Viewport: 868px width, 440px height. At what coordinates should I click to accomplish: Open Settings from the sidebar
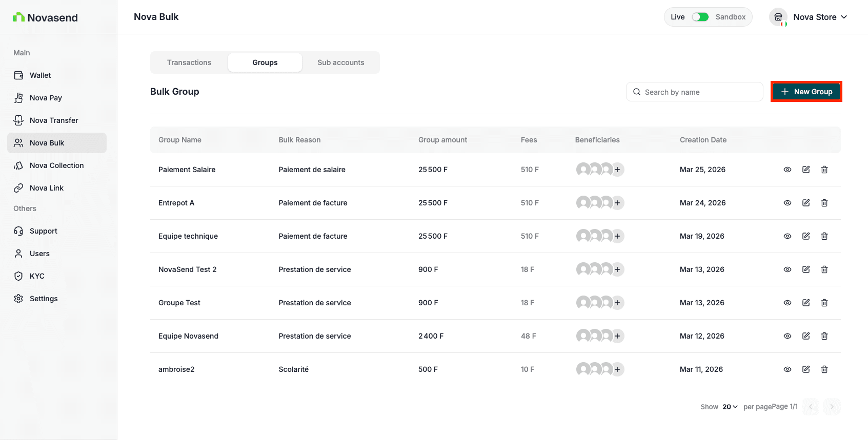click(x=44, y=299)
